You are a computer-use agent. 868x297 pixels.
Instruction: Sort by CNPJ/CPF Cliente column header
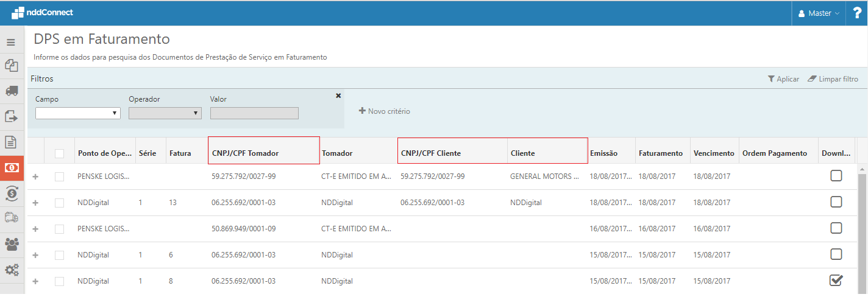click(x=430, y=153)
